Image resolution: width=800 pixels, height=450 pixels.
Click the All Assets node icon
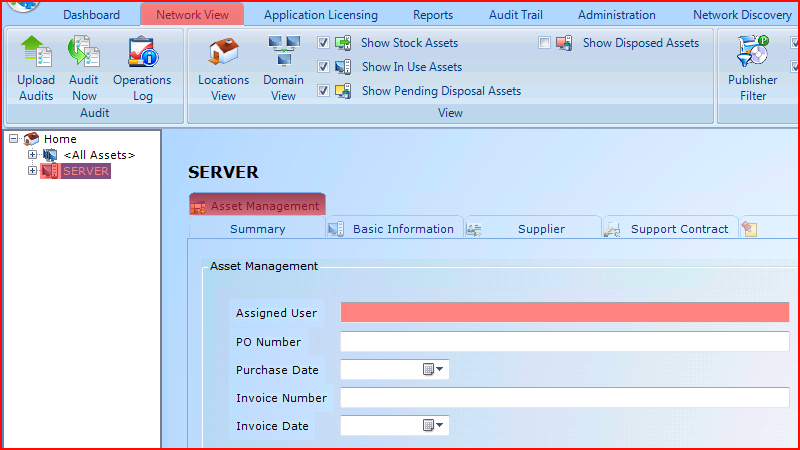50,155
